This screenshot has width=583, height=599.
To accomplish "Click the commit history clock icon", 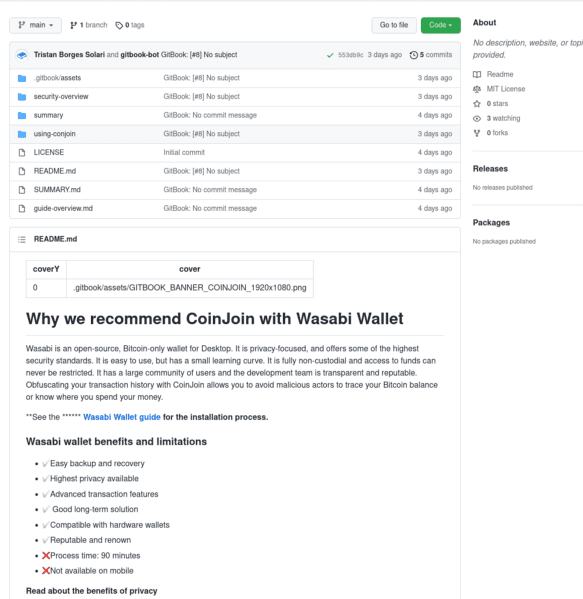I will click(413, 55).
